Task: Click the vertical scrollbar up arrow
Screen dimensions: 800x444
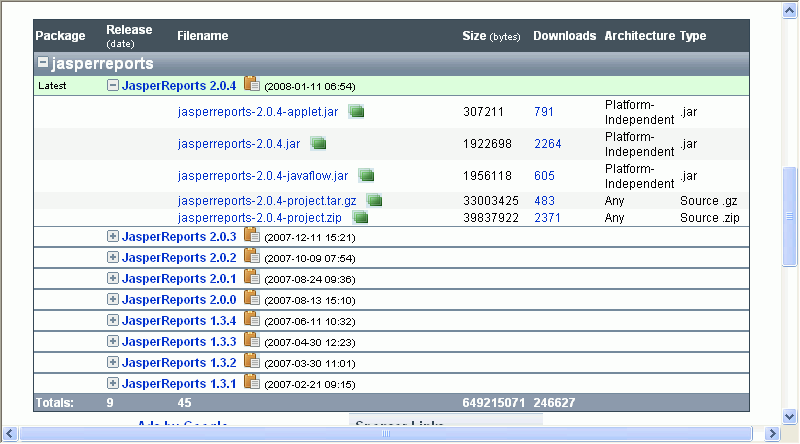Action: click(790, 11)
